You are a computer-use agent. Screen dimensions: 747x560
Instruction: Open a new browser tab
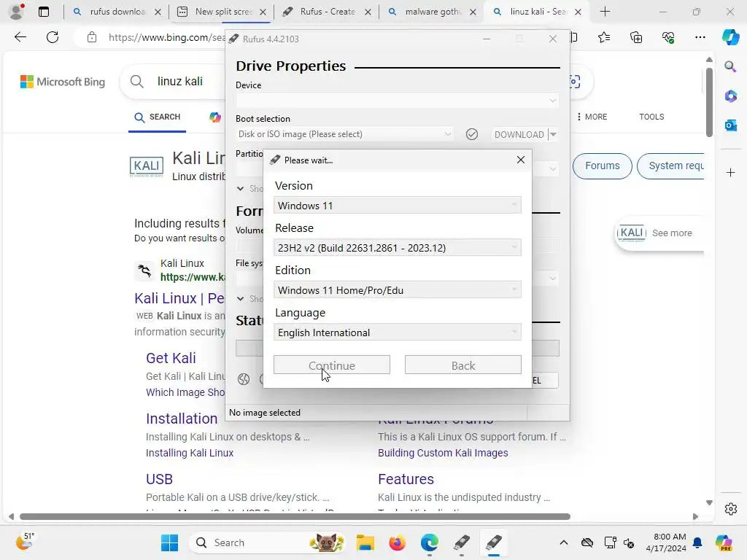[x=605, y=12]
